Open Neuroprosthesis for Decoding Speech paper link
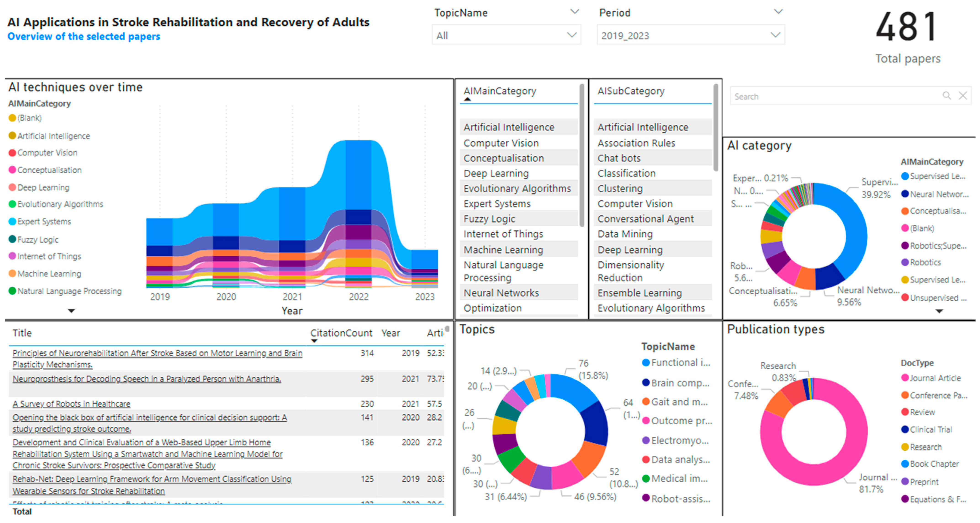This screenshot has height=523, width=980. (x=146, y=379)
